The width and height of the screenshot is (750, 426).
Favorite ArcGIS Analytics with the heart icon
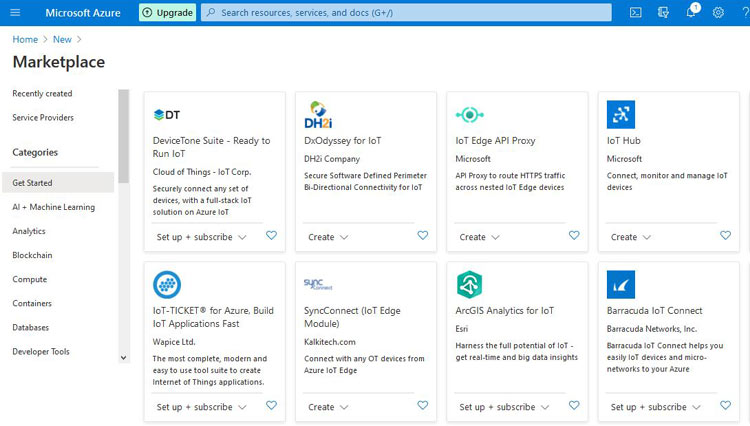pyautogui.click(x=574, y=405)
